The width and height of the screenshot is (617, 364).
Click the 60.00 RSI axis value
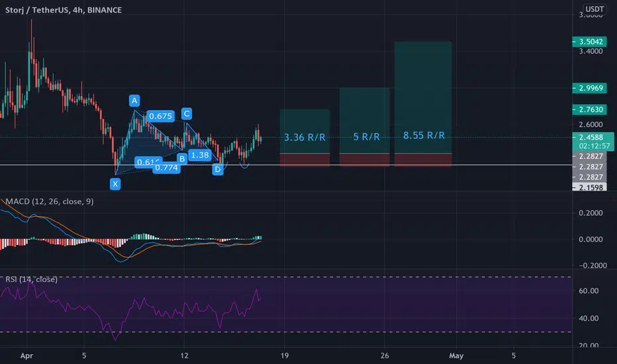(589, 291)
